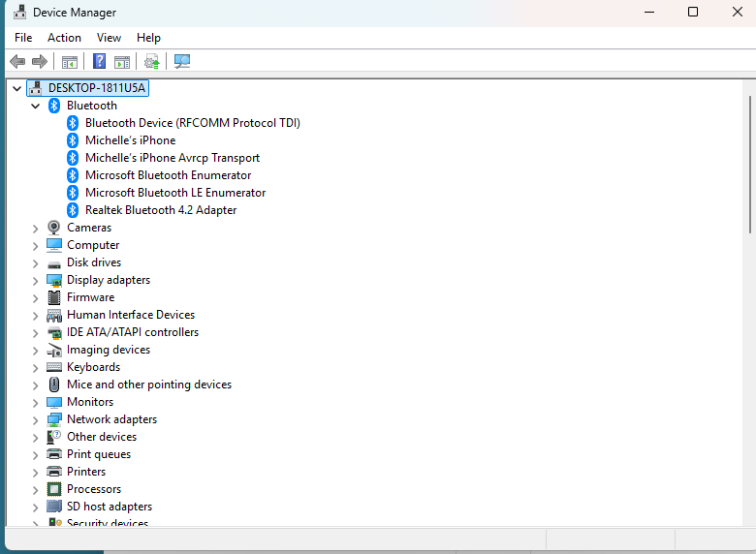The image size is (756, 554).
Task: Select Realtek Bluetooth 4.2 Adapter
Action: 161,210
